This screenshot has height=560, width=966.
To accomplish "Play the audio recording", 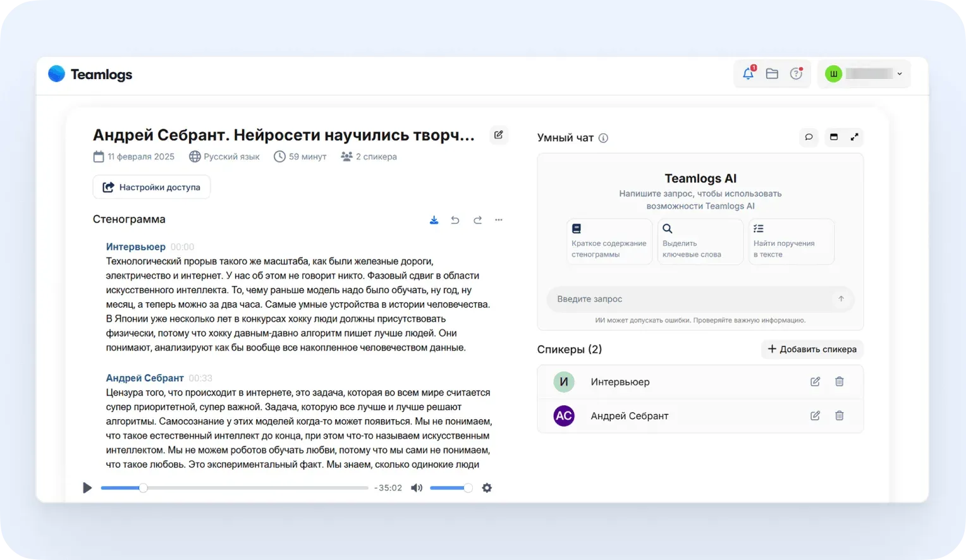I will coord(87,488).
